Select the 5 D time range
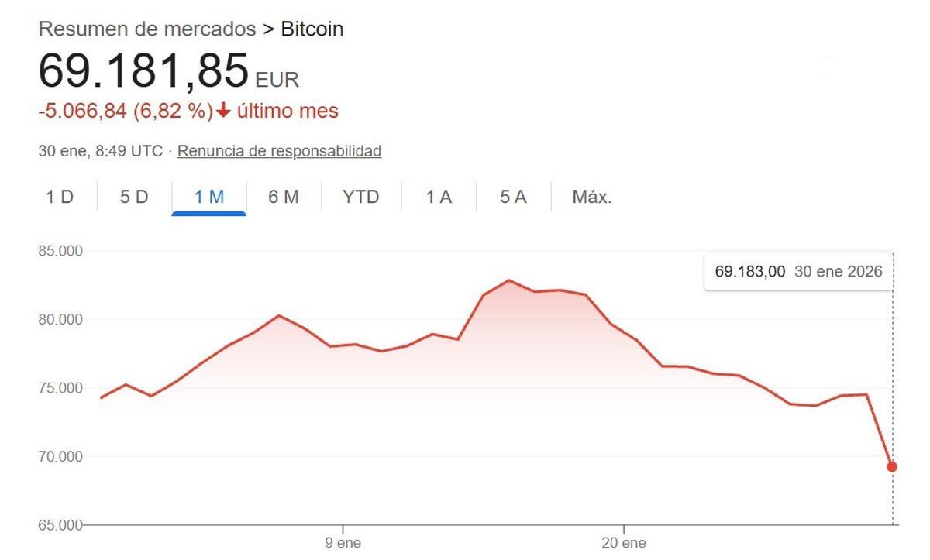This screenshot has height=560, width=930. tap(133, 197)
